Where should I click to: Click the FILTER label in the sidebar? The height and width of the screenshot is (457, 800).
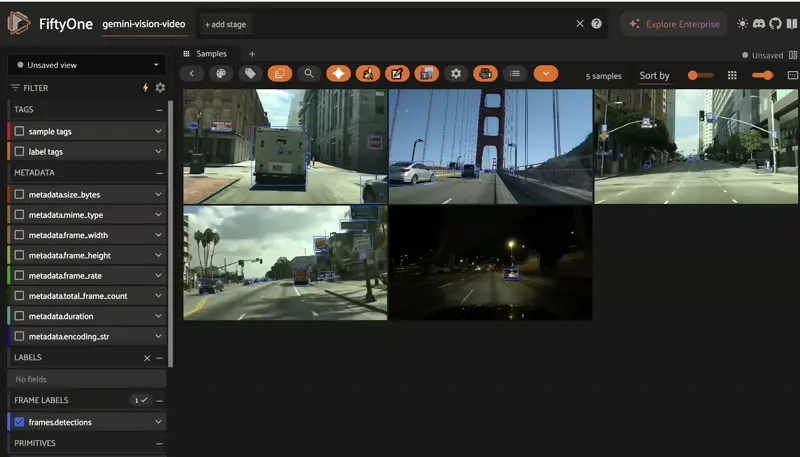point(35,88)
